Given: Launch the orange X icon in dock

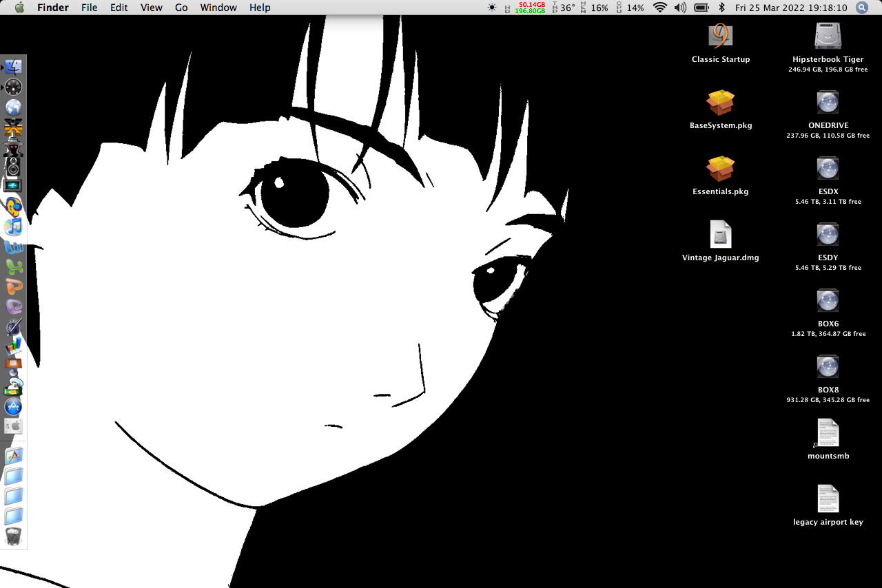Looking at the screenshot, I should point(14,127).
